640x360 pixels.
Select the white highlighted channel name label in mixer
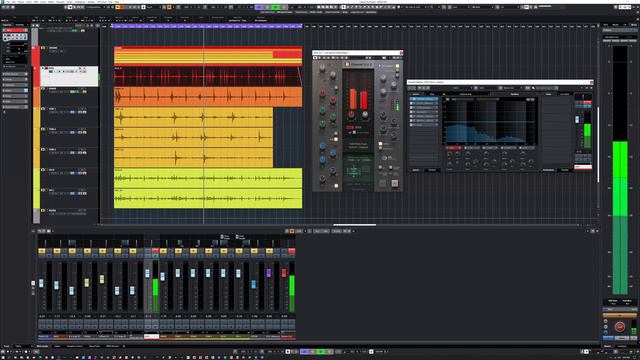click(x=151, y=337)
